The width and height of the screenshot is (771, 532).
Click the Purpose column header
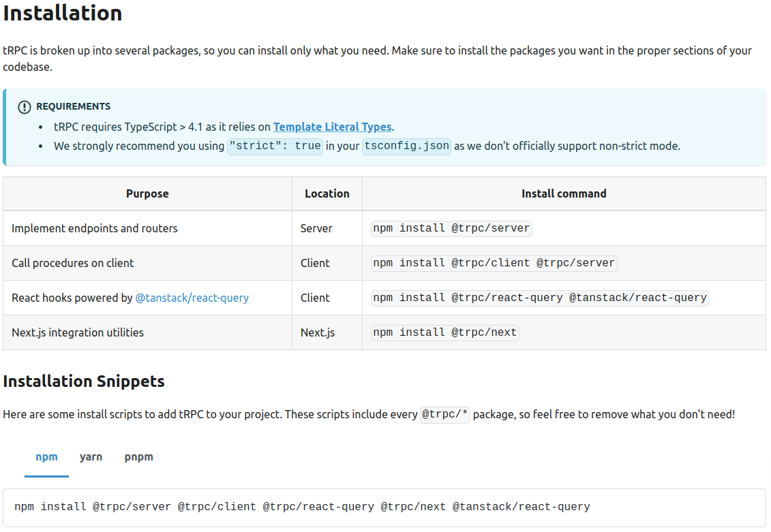pyautogui.click(x=147, y=193)
